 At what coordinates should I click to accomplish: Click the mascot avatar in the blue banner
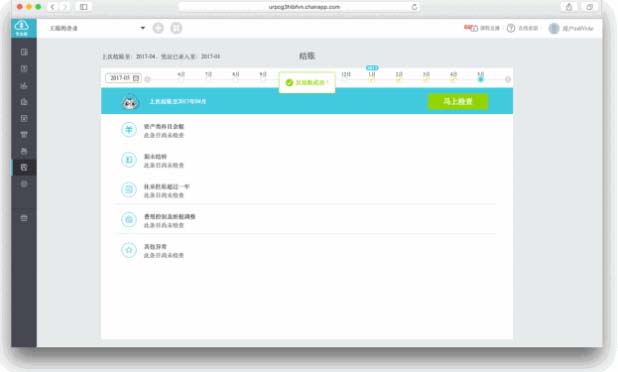(130, 102)
